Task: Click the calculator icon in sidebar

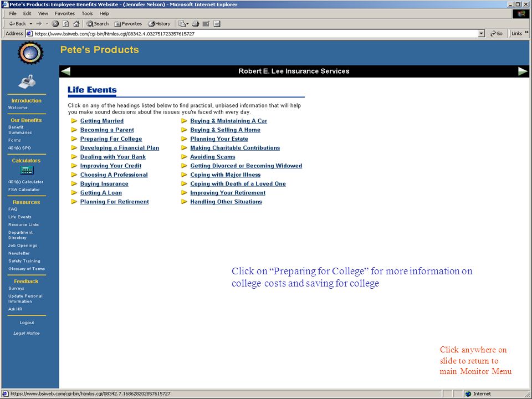Action: click(x=27, y=170)
